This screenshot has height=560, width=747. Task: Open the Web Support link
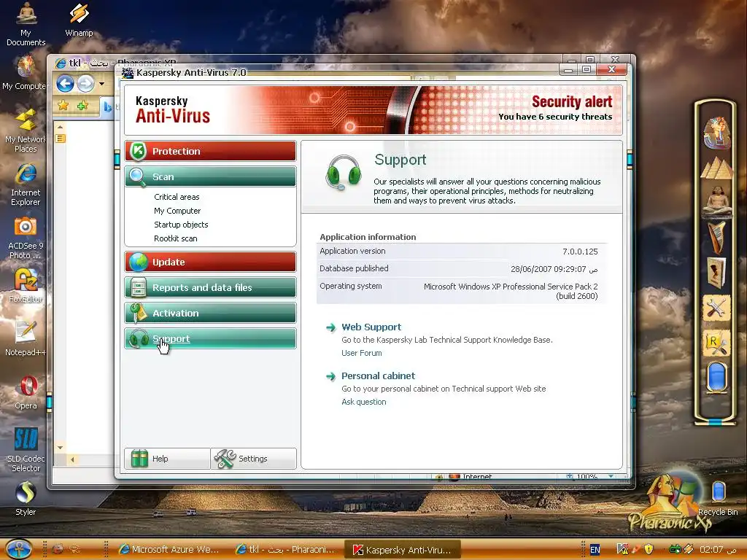click(371, 327)
